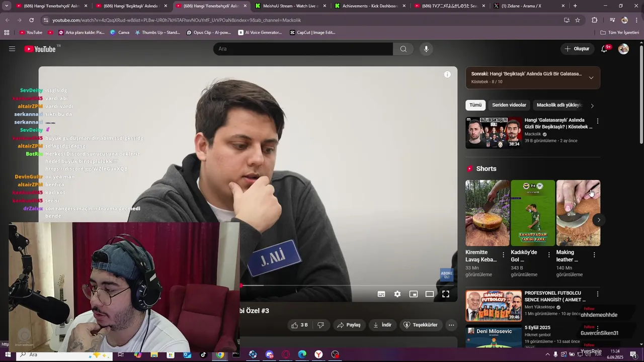644x362 pixels.
Task: Open options for Kiremitte Lavaş Kebabı short
Action: click(x=503, y=255)
